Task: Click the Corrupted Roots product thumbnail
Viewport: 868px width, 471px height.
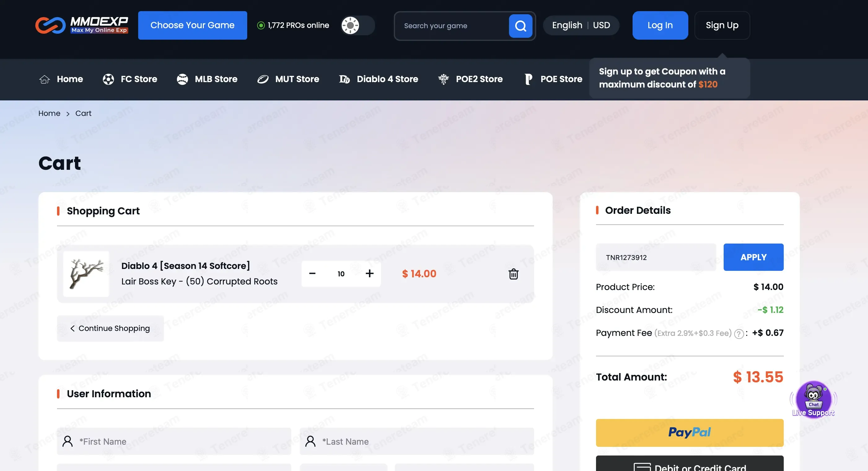Action: coord(86,274)
